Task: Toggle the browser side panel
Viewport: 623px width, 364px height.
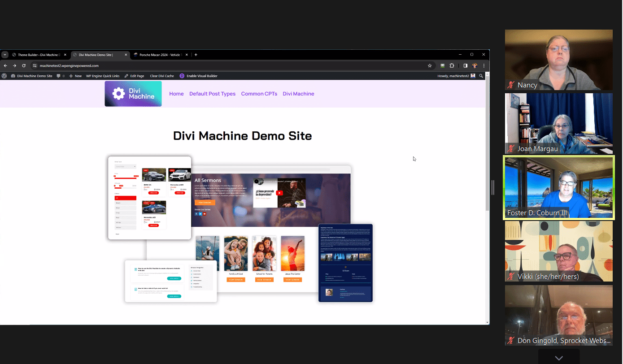Action: tap(465, 65)
